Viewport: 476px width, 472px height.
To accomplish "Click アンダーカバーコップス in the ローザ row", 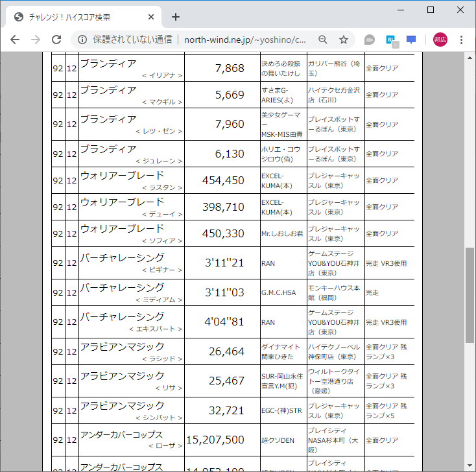I will tap(122, 435).
